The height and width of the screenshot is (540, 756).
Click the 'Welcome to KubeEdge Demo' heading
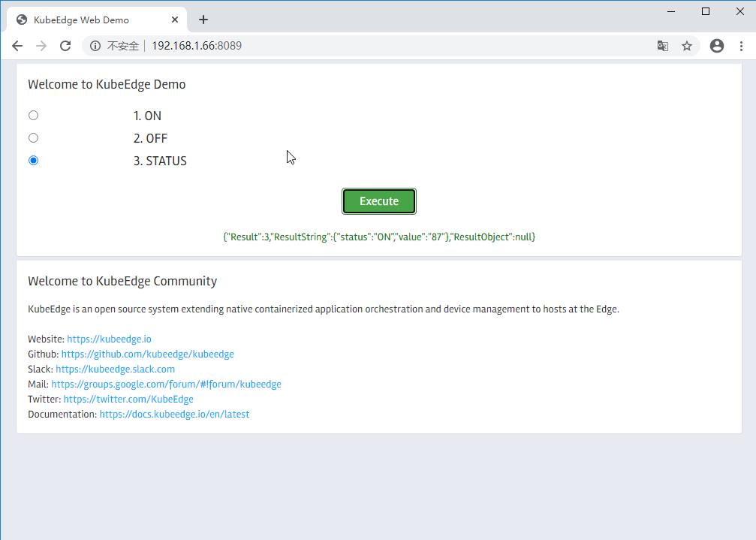(x=107, y=84)
